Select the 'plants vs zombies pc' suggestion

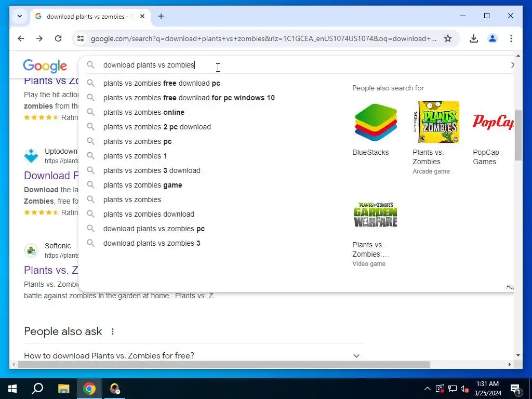(x=137, y=141)
